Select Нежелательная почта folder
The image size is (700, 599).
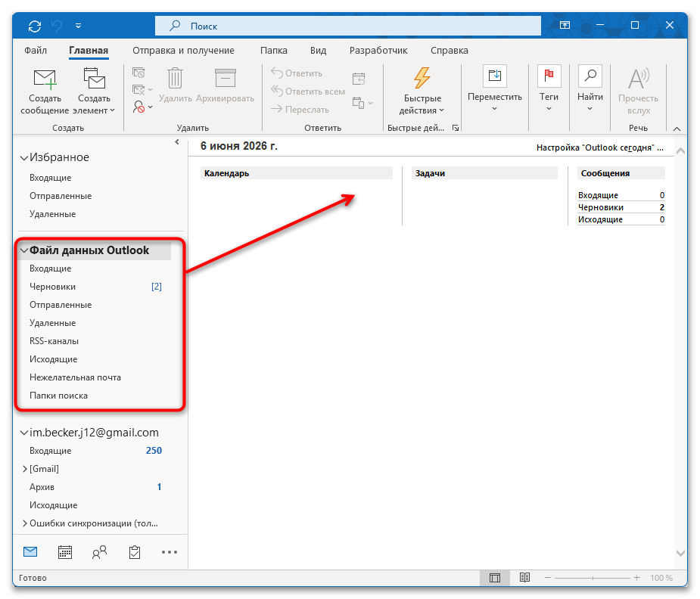75,377
